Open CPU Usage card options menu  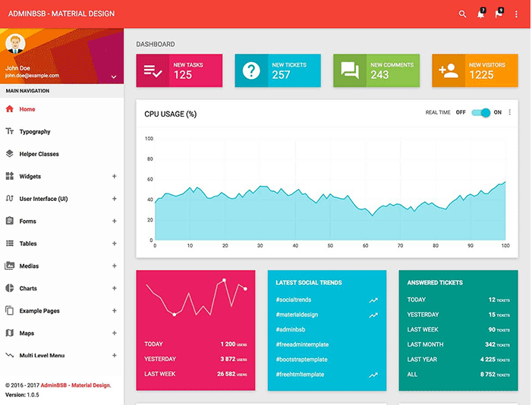click(x=509, y=112)
